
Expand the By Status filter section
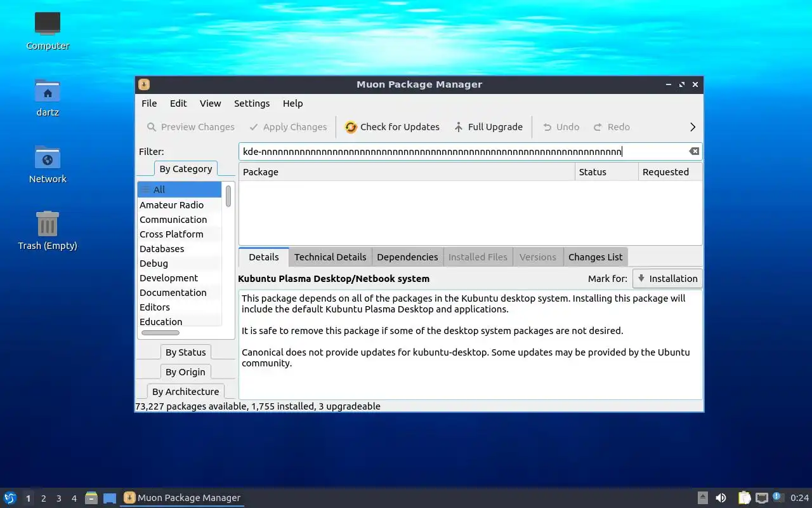click(x=185, y=352)
